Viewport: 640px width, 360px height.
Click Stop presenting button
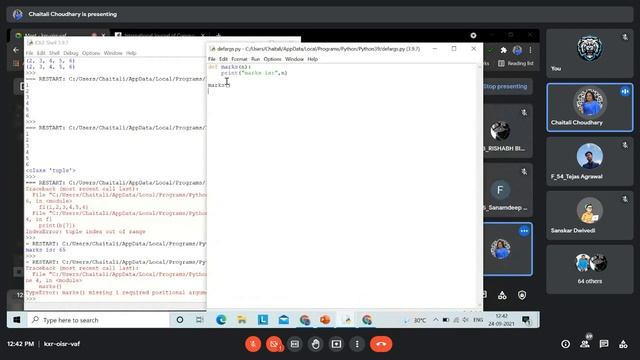505,87
